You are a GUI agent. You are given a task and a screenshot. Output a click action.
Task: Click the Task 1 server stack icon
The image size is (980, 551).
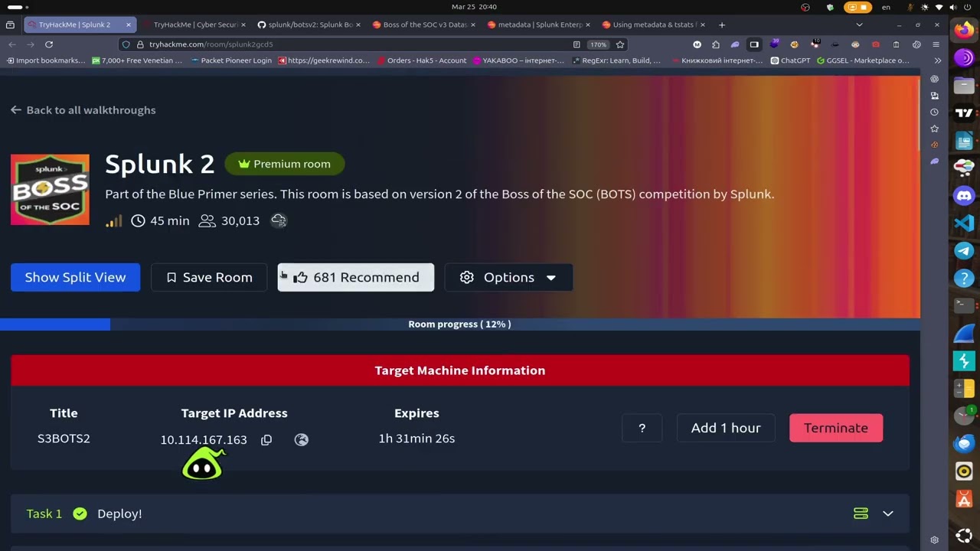click(861, 514)
